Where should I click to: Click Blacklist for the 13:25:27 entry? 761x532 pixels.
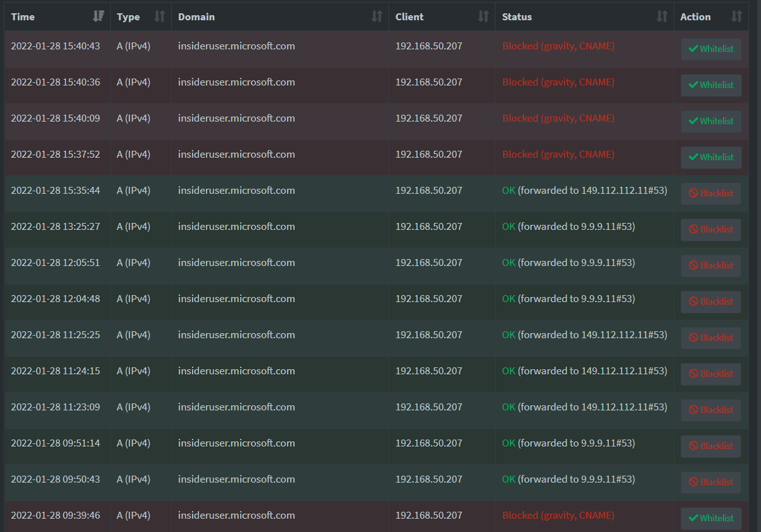[x=711, y=229]
